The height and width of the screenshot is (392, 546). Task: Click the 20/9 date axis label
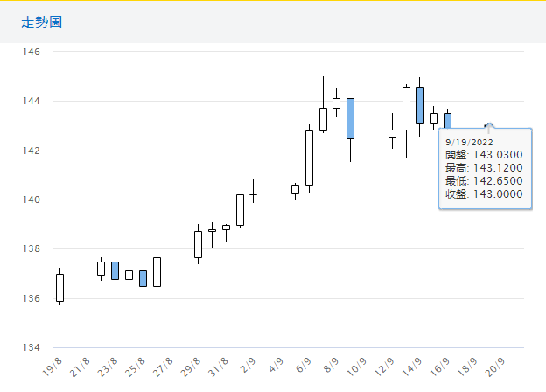coord(496,362)
